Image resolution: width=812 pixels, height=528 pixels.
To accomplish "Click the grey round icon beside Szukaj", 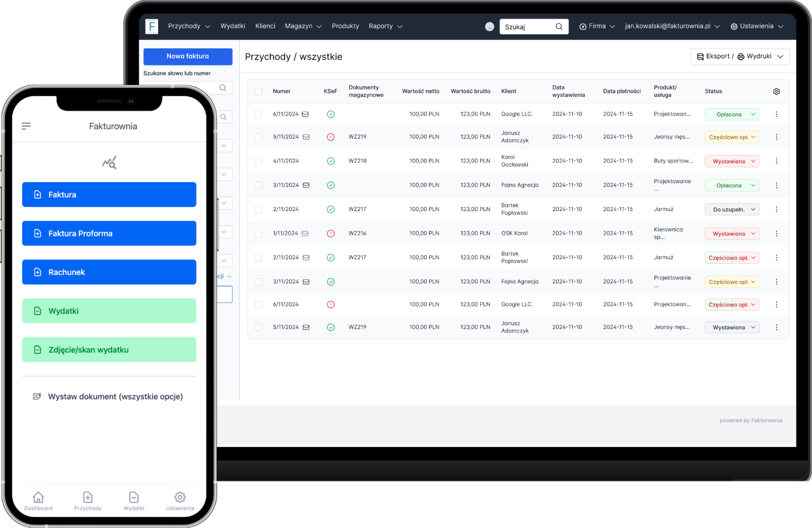I will [x=490, y=27].
